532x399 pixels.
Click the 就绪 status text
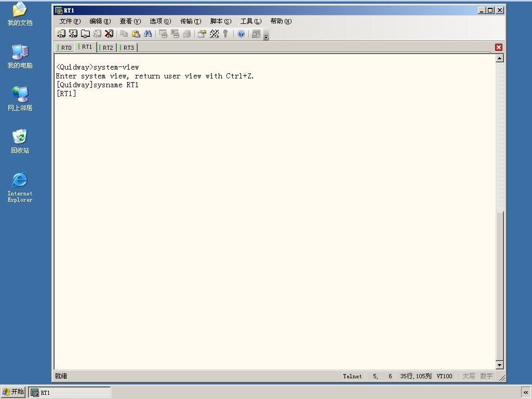61,376
